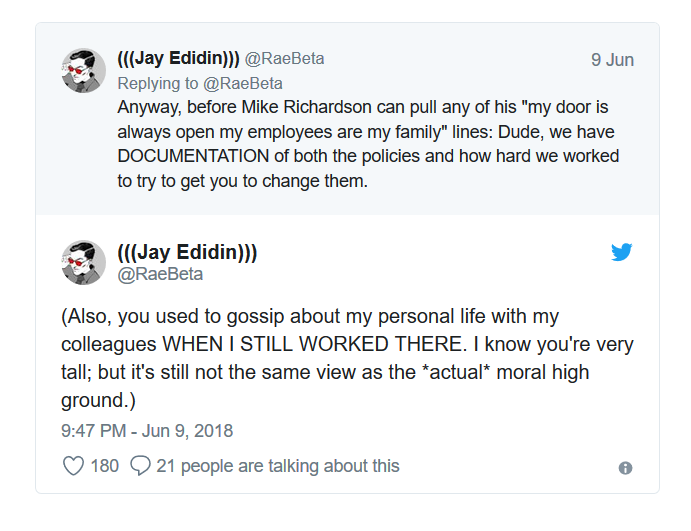Click the 'Replying to @RaeBeta' link

[x=200, y=83]
